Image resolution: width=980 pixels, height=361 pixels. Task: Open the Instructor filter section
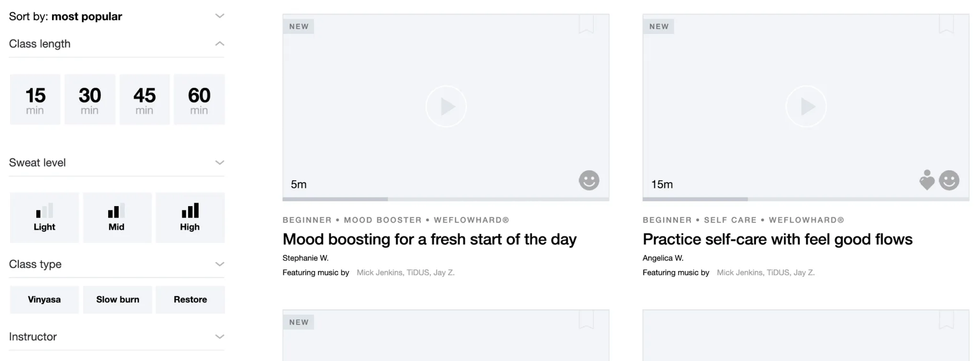click(x=220, y=337)
